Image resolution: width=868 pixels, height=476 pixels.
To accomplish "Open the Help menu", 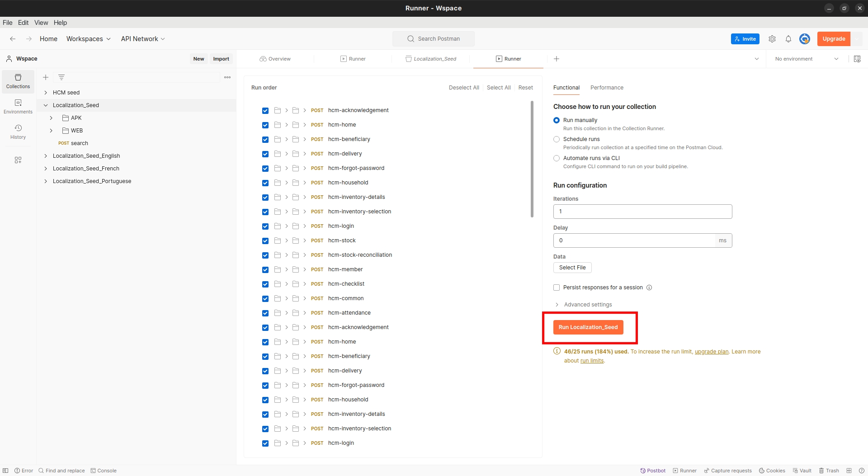I will tap(60, 23).
